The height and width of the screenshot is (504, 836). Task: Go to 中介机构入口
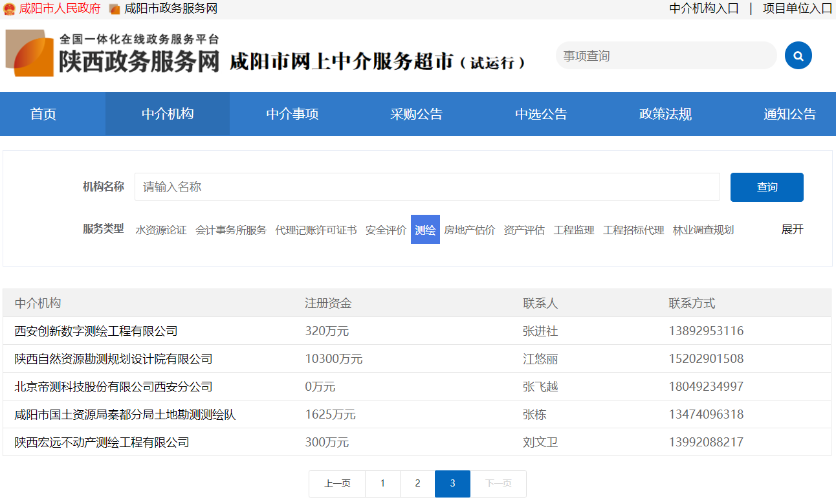coord(704,8)
